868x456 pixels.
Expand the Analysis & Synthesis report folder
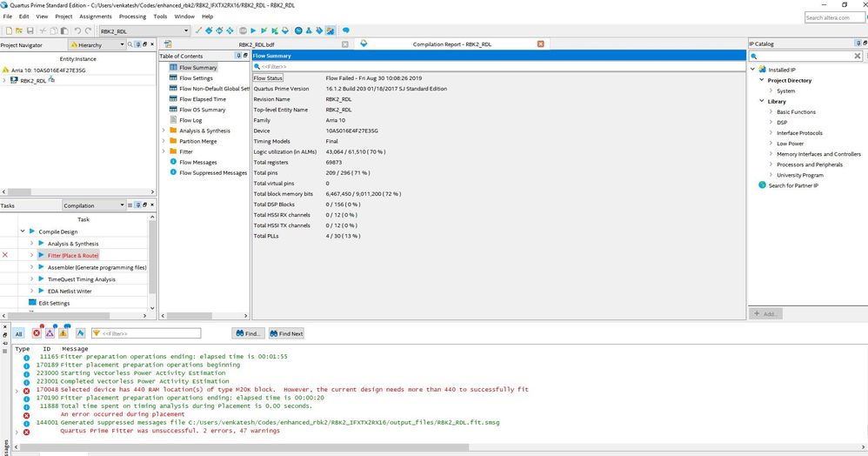click(x=164, y=131)
